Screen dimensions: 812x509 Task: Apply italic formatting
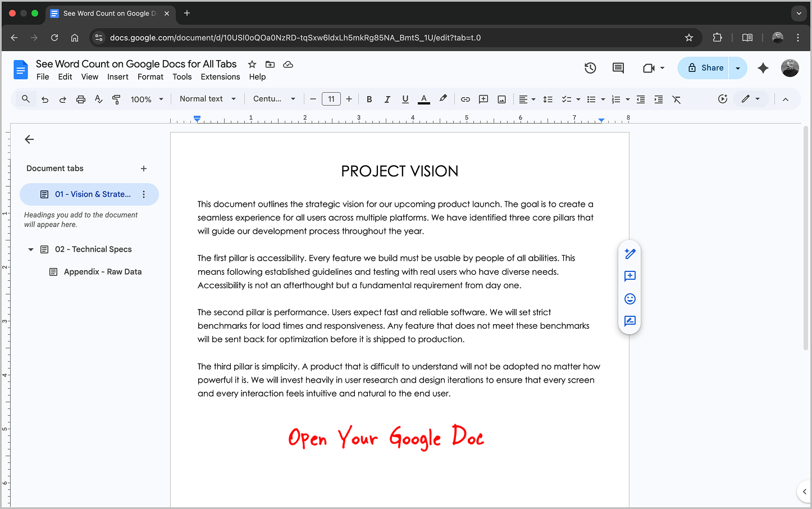(387, 99)
